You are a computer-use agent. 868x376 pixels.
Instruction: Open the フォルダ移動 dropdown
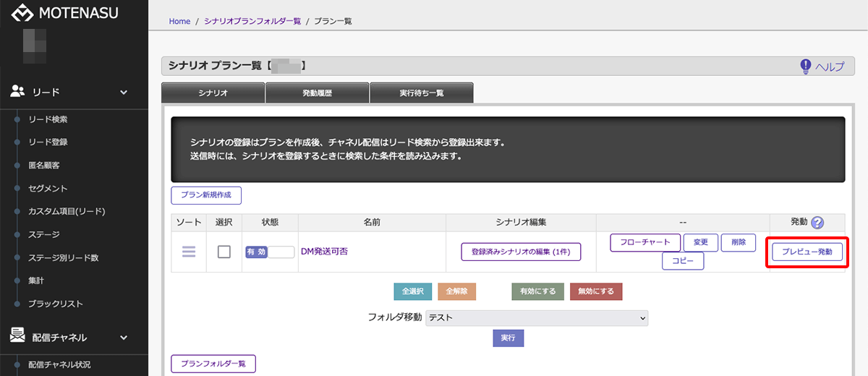(x=537, y=317)
